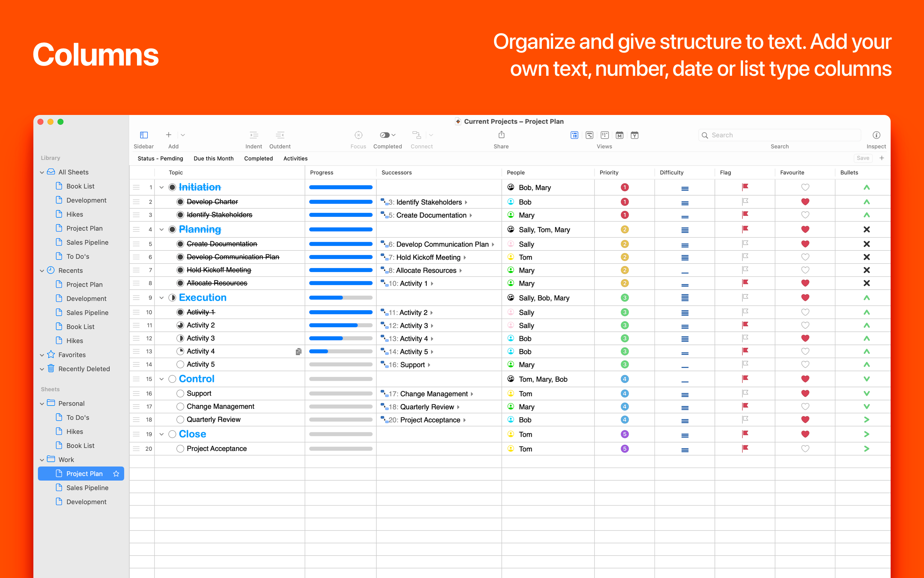Collapse the Work folder

pyautogui.click(x=42, y=460)
